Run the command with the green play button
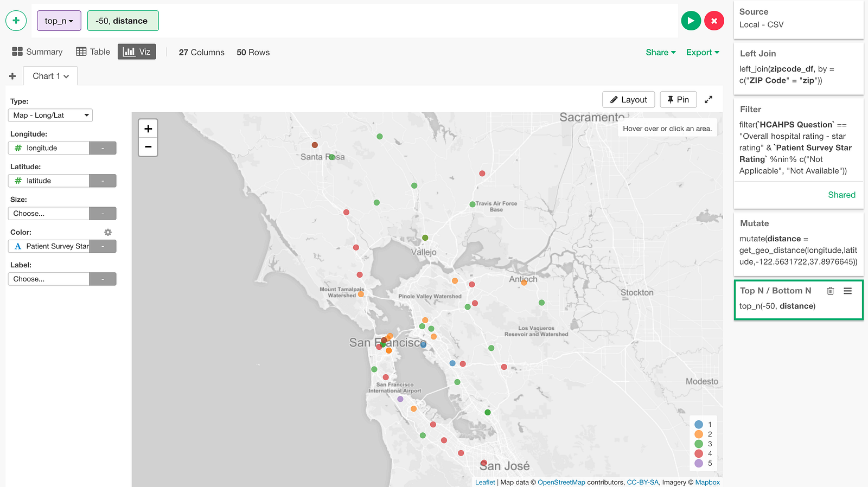This screenshot has width=868, height=487. [x=691, y=21]
